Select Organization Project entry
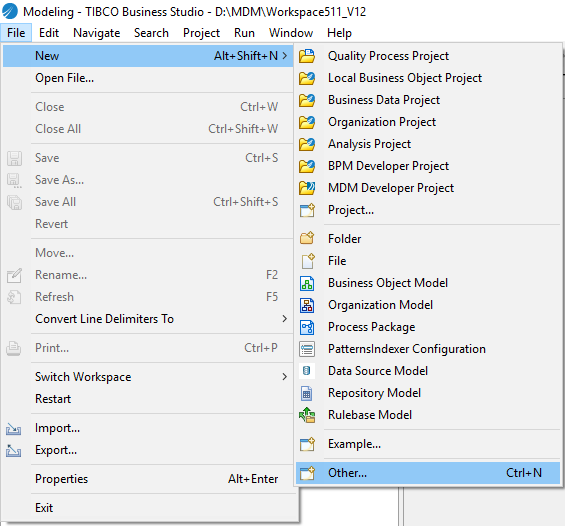 click(x=428, y=122)
